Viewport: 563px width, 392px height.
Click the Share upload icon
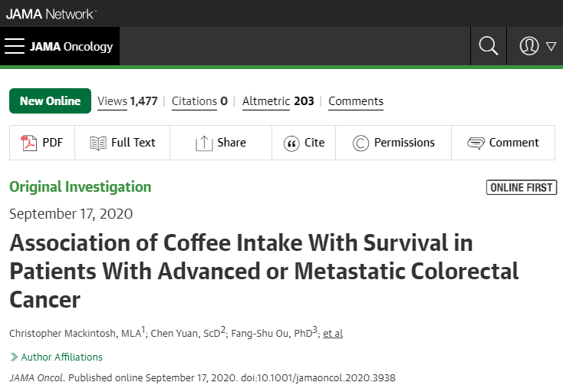(x=203, y=143)
